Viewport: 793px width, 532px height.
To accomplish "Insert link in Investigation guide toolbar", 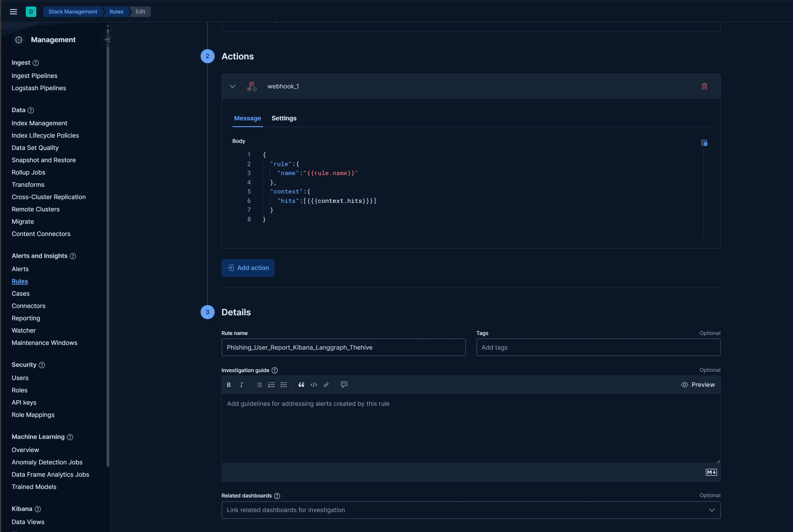I will coord(326,385).
